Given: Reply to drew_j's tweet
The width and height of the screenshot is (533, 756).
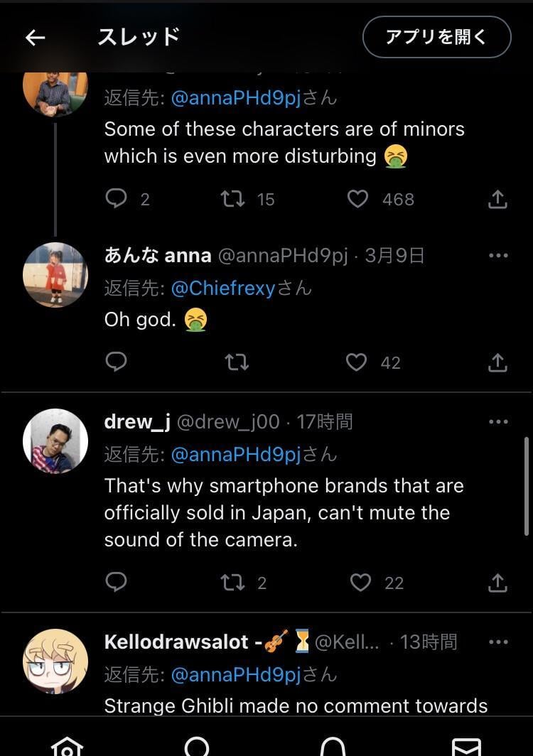Looking at the screenshot, I should coord(116,583).
